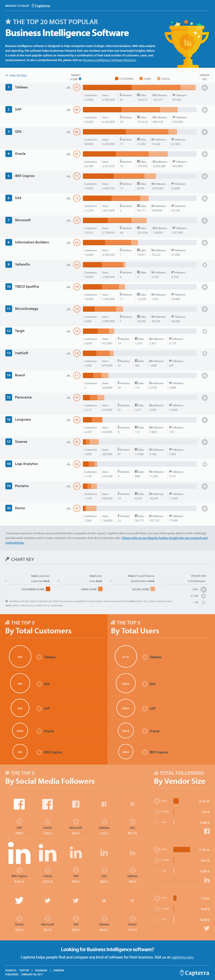The width and height of the screenshot is (215, 980).
Task: Toggle the Social legend filter
Action: (x=164, y=79)
